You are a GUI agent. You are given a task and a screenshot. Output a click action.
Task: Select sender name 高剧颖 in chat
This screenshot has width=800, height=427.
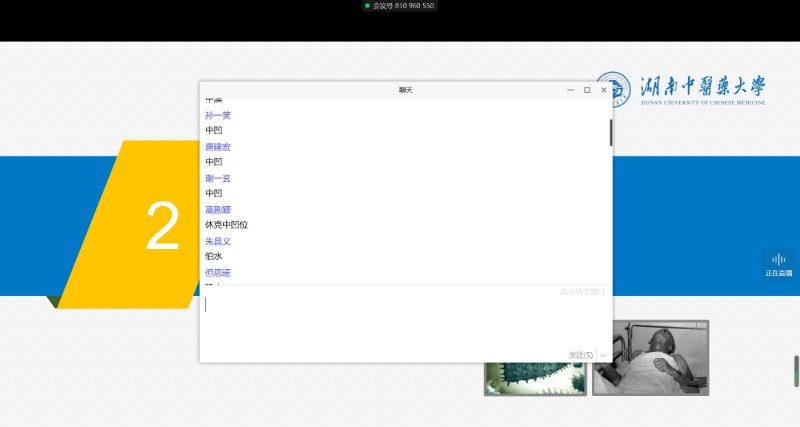(x=218, y=210)
